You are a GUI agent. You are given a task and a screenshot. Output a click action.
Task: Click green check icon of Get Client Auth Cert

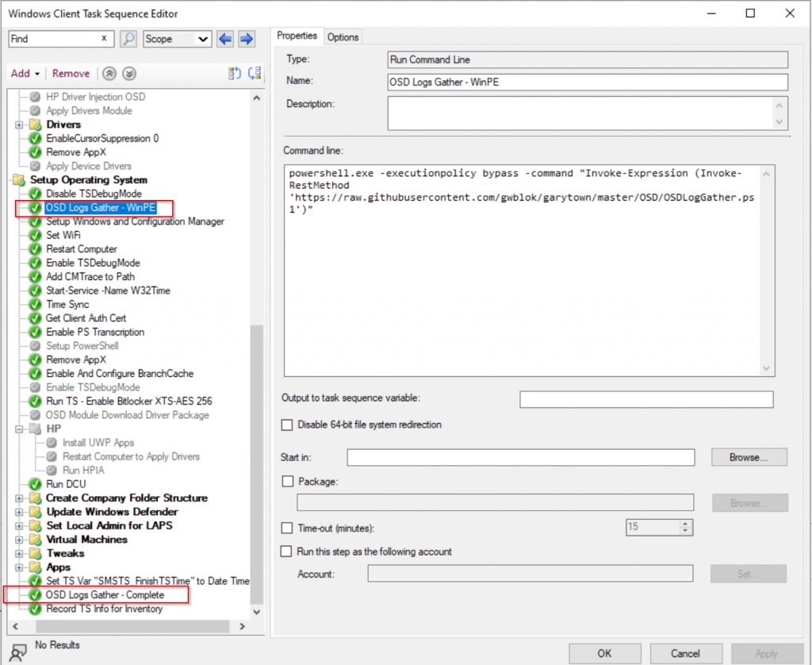point(35,318)
